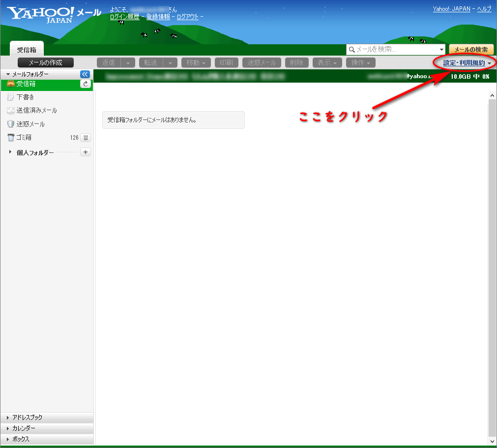Open the ゴミ箱 trash folder

tap(24, 138)
